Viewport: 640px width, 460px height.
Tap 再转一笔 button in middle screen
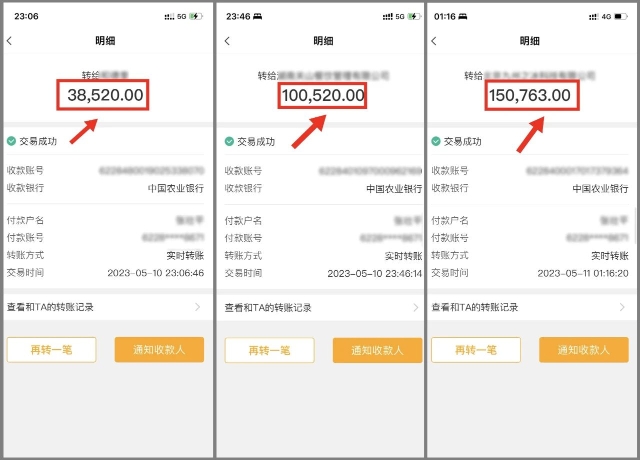(269, 350)
